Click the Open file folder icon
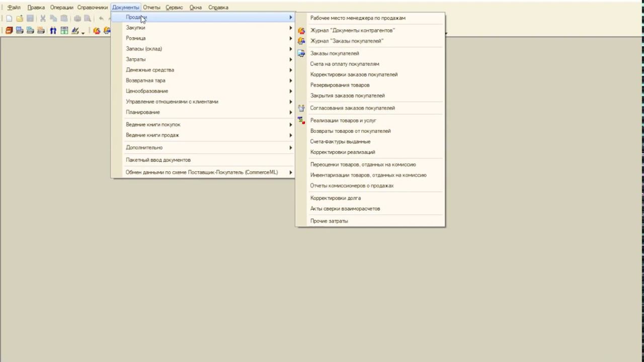Viewport: 644px width, 362px height. tap(20, 19)
